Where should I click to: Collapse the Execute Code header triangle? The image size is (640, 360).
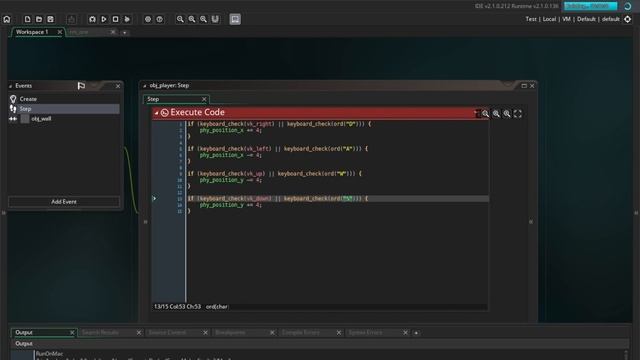(156, 113)
